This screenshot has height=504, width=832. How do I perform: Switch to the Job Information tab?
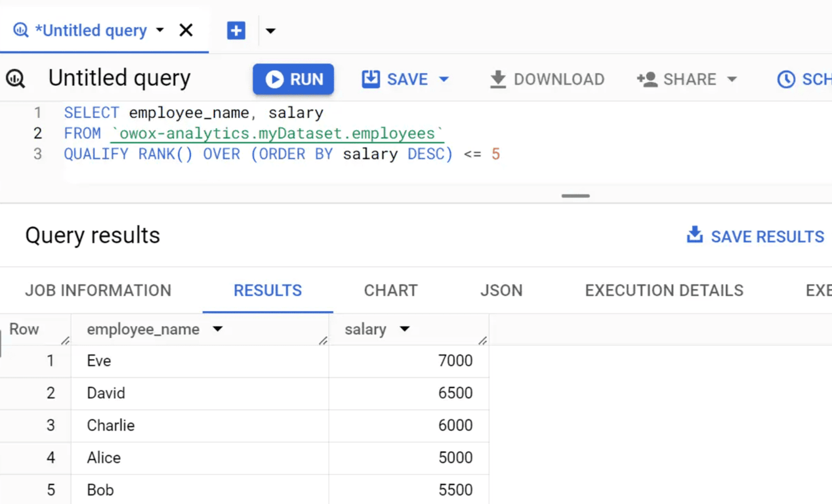coord(98,291)
